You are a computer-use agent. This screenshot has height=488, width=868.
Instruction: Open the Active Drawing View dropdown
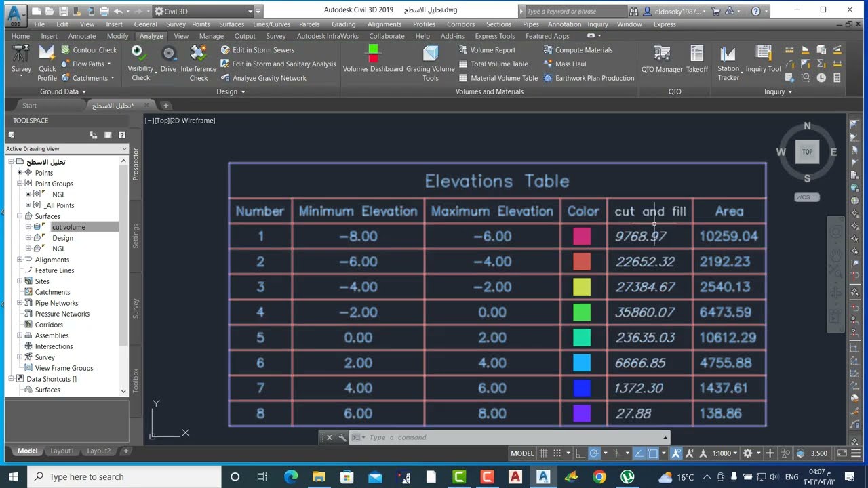point(66,148)
